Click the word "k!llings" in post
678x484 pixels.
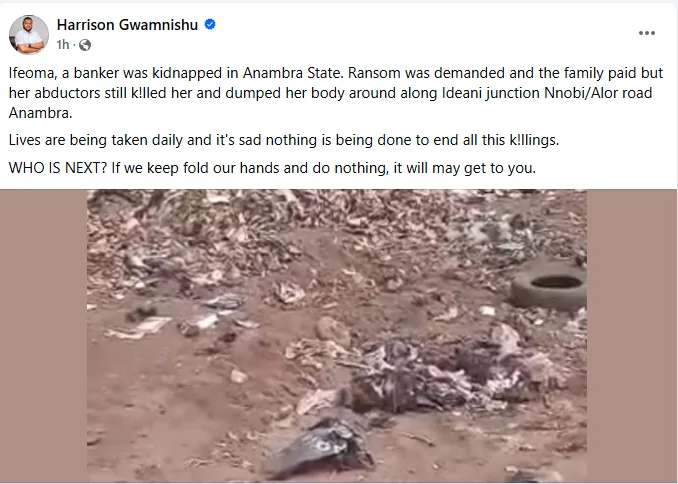pyautogui.click(x=534, y=140)
